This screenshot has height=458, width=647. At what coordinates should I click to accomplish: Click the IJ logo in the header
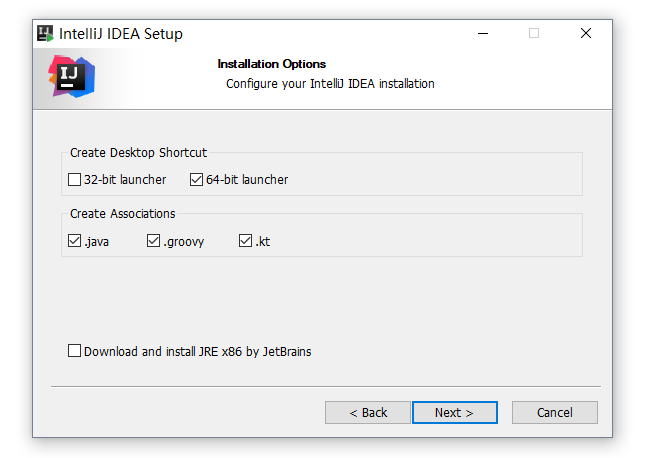pos(72,77)
